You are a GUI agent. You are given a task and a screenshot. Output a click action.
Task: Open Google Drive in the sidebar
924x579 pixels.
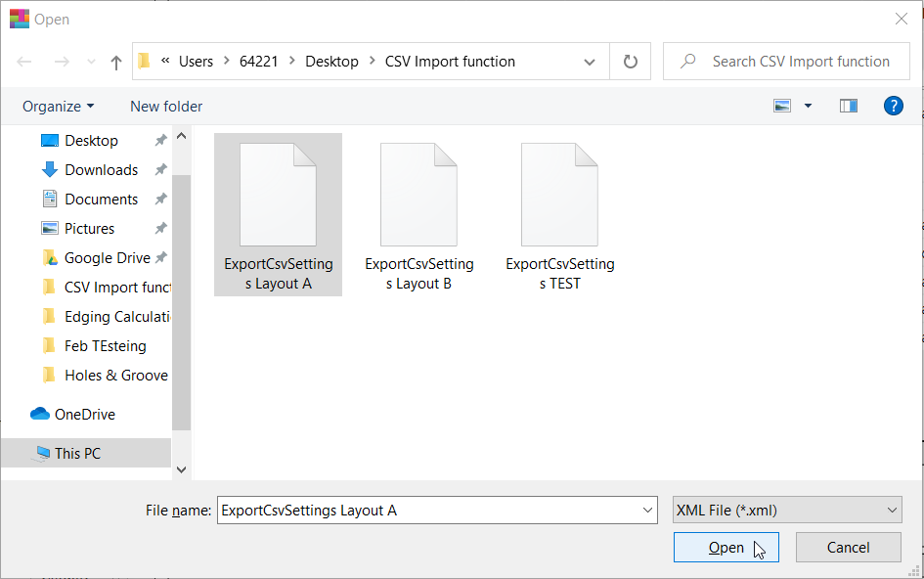point(108,258)
